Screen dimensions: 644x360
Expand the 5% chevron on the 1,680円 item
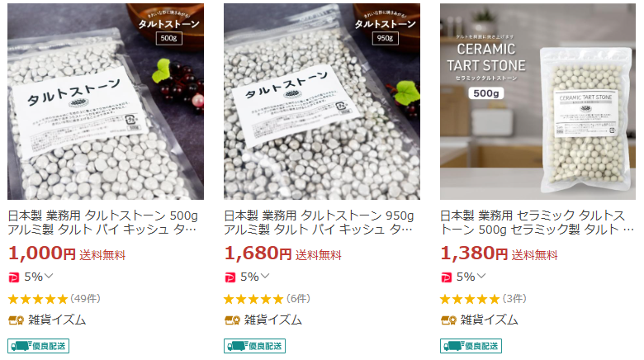(x=265, y=276)
